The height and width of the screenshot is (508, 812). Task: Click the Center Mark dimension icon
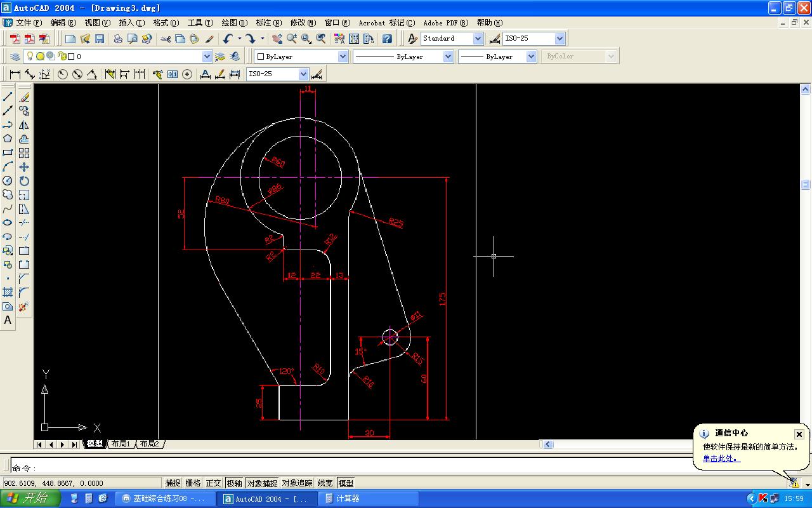click(x=187, y=74)
